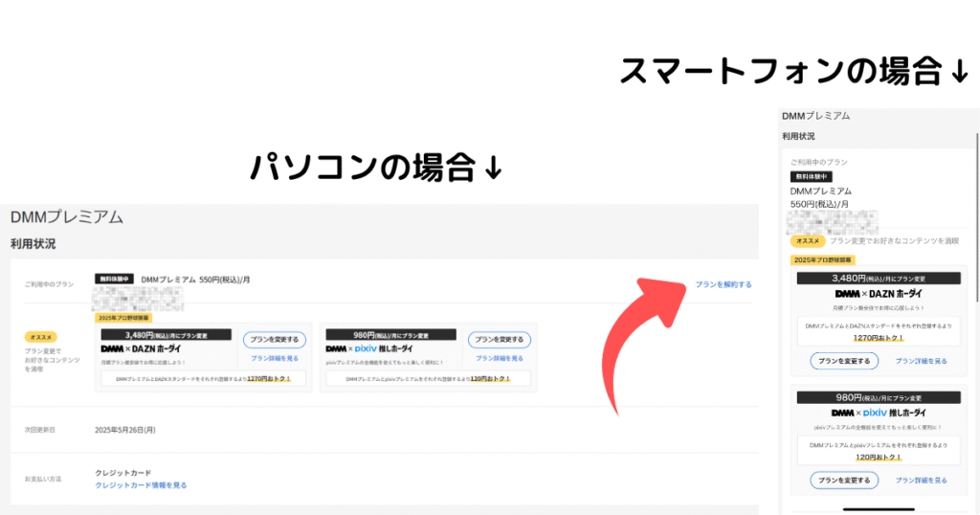
Task: Click the DMM × pixiv 推しホーダイ logo in PC view
Action: point(369,348)
